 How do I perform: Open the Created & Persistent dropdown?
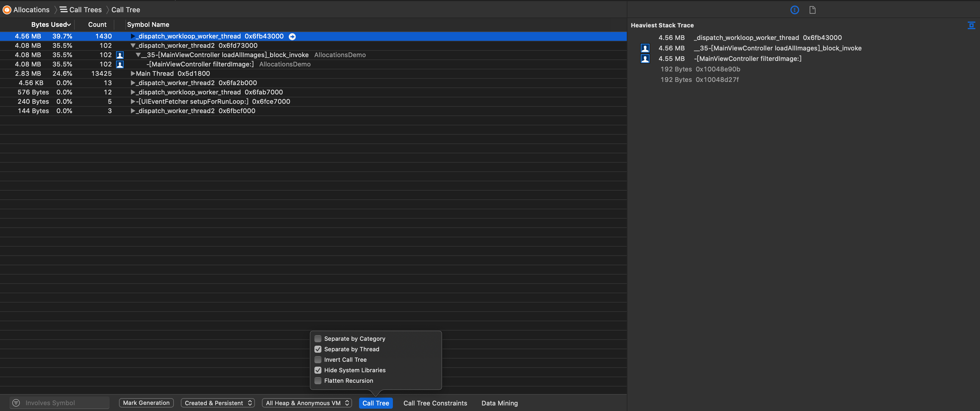pos(218,403)
